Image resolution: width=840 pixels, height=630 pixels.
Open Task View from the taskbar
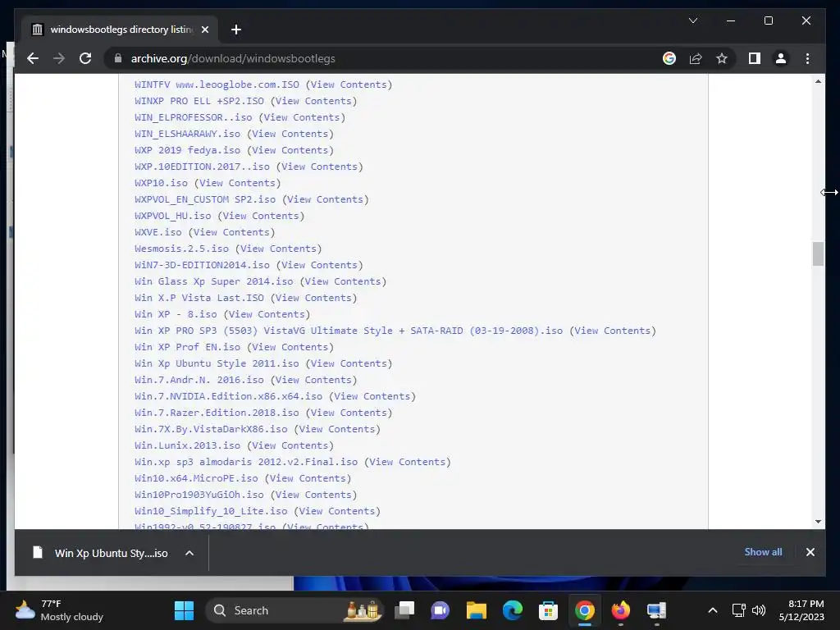click(x=404, y=610)
